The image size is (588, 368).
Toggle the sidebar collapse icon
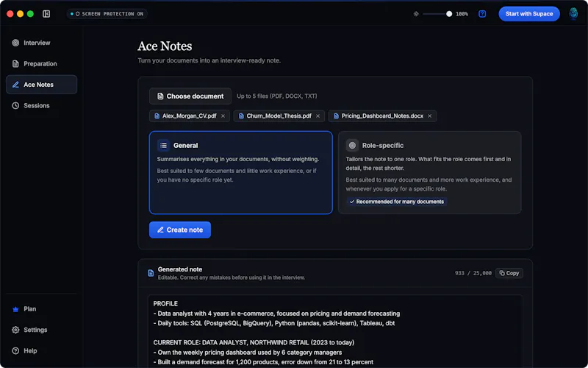click(46, 14)
